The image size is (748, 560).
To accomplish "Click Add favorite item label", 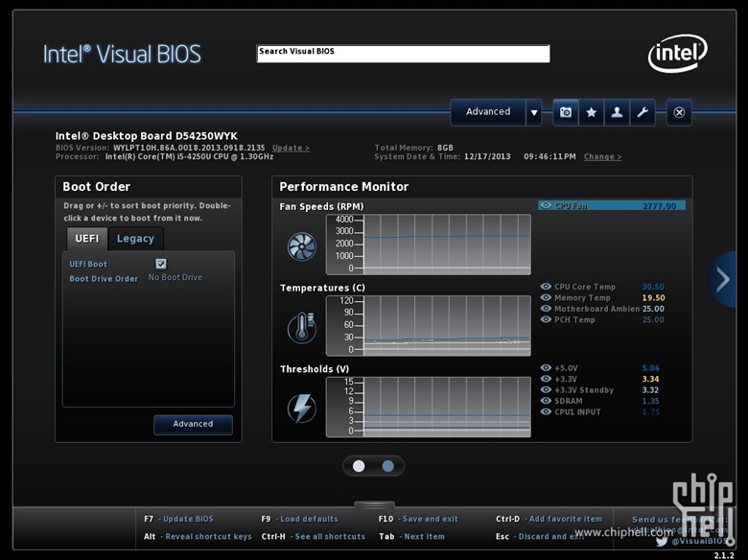I will pos(565,519).
